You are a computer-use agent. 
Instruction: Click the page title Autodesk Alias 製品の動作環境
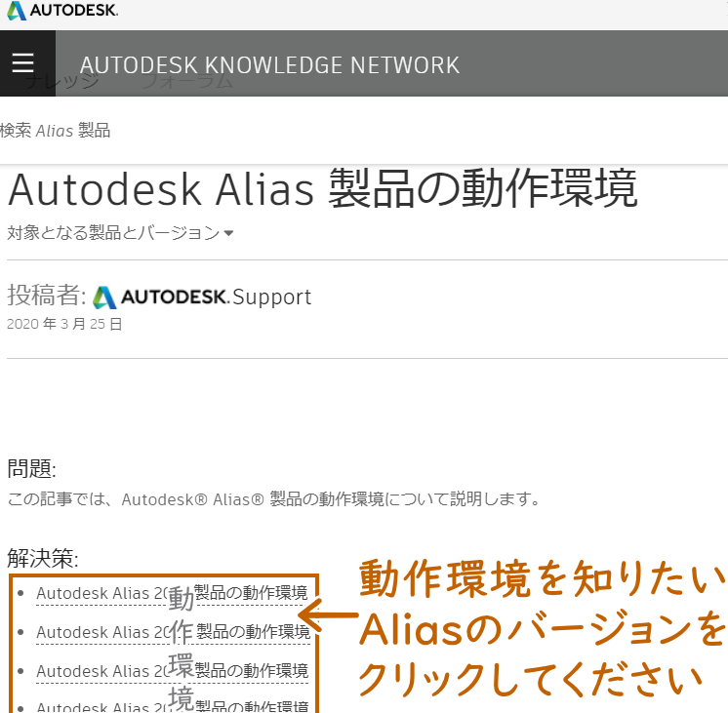coord(323,189)
